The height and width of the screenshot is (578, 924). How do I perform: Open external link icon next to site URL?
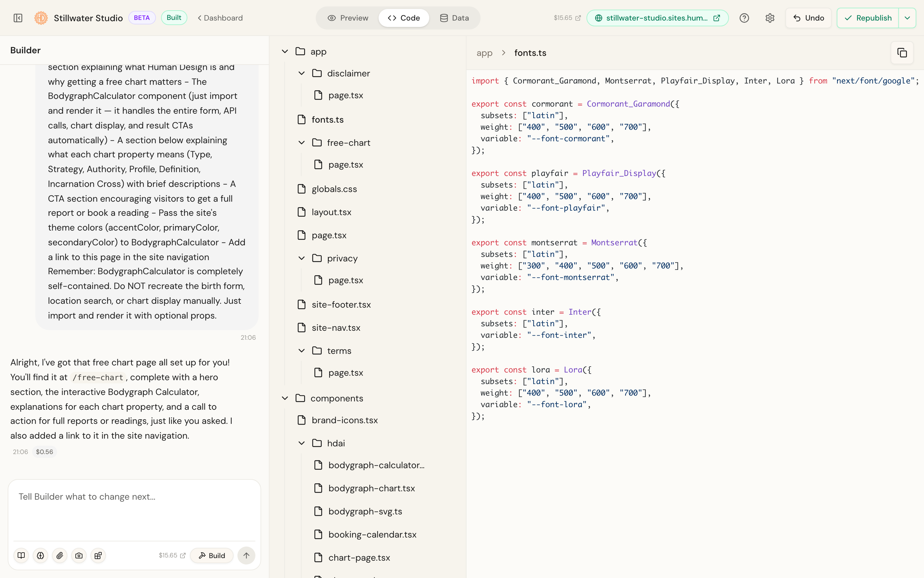pos(717,18)
